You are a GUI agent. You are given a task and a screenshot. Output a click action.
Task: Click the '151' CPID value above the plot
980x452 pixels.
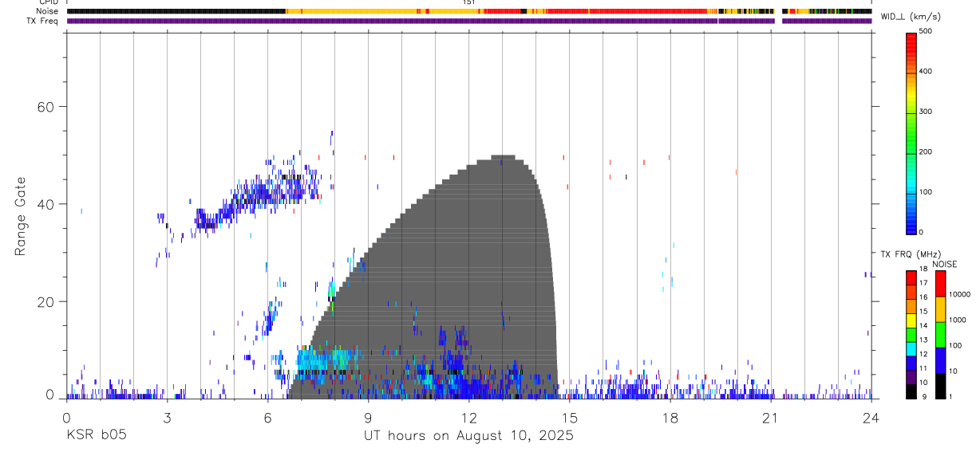click(468, 2)
